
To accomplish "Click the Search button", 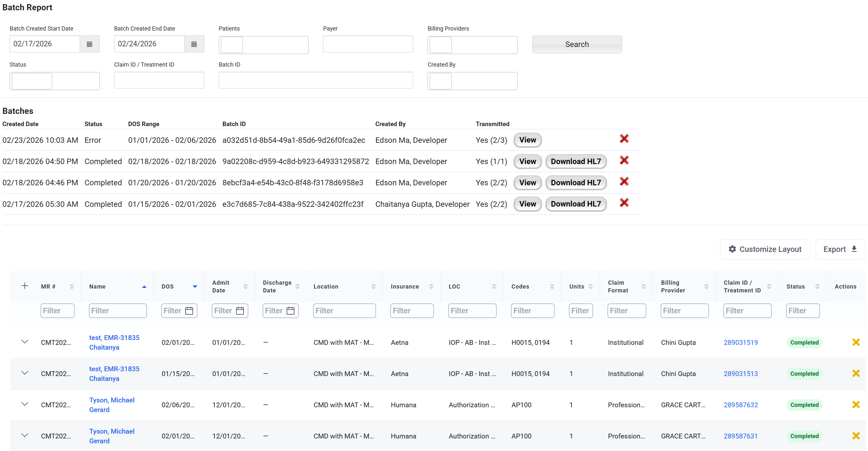I will pos(577,44).
